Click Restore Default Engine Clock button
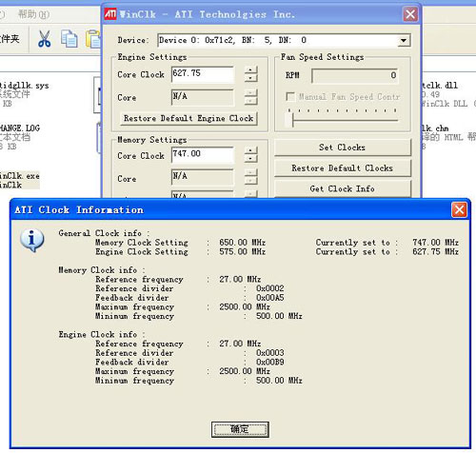 [188, 119]
